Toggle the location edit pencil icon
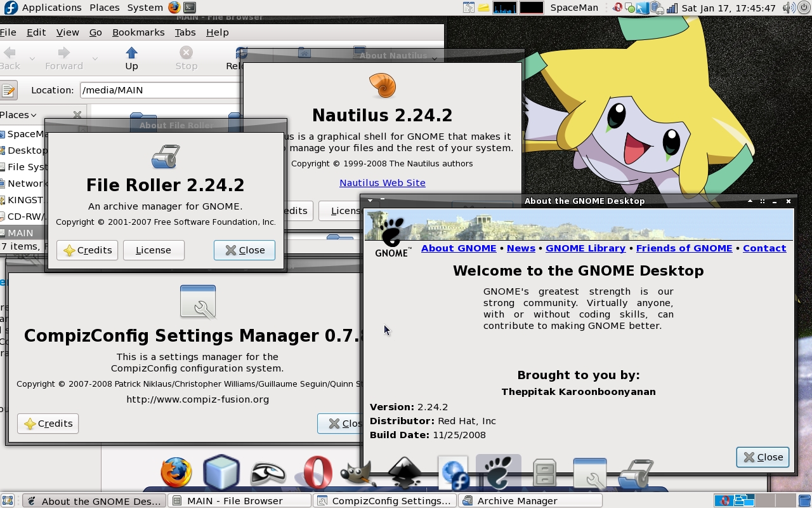Screen dimensions: 812x508 pyautogui.click(x=8, y=90)
